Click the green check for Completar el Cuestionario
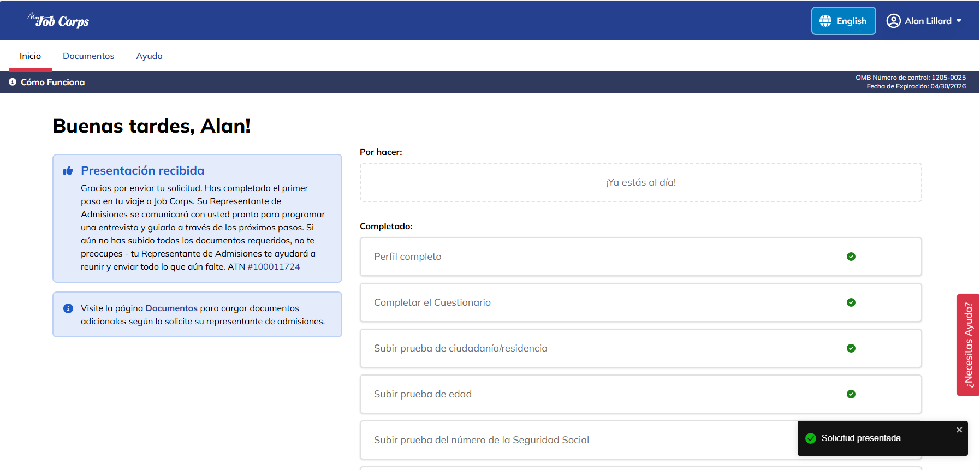The width and height of the screenshot is (980, 470). pos(851,302)
